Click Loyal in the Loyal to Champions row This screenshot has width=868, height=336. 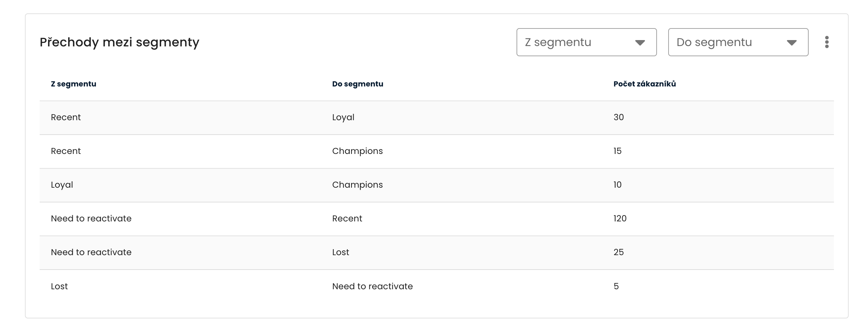click(x=62, y=185)
